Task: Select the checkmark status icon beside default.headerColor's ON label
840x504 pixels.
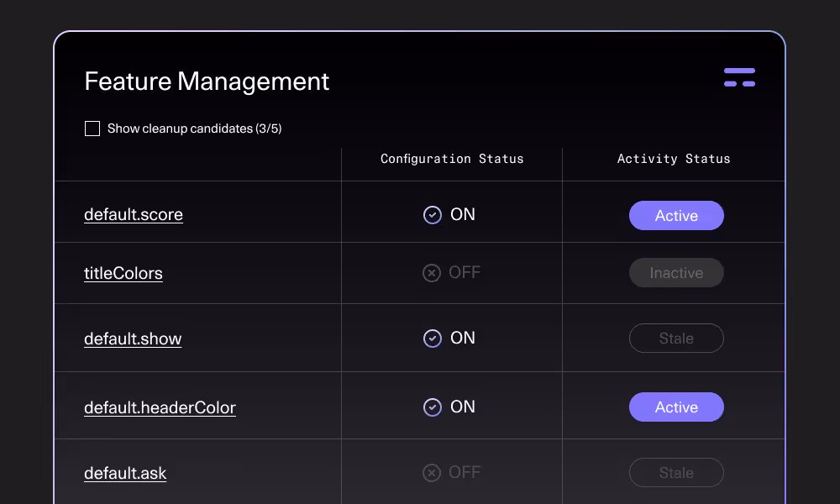Action: [432, 407]
